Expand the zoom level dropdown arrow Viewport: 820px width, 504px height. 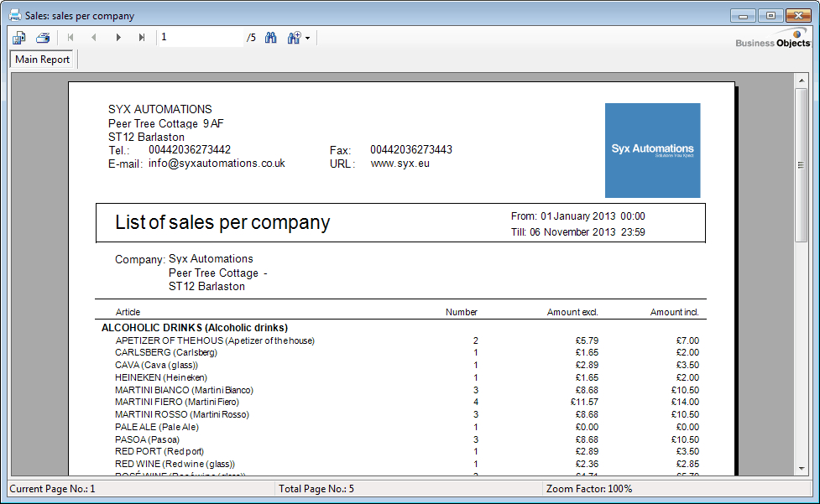(308, 39)
